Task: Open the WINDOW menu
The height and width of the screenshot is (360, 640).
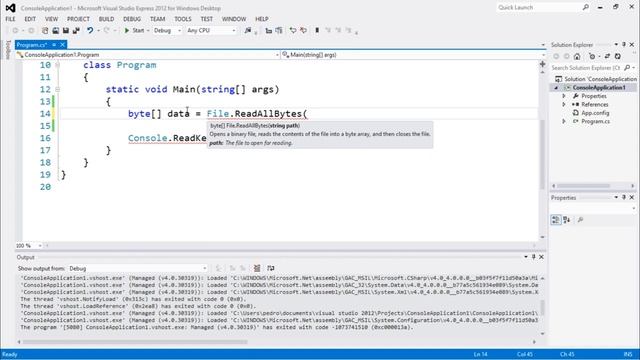Action: tap(234, 19)
